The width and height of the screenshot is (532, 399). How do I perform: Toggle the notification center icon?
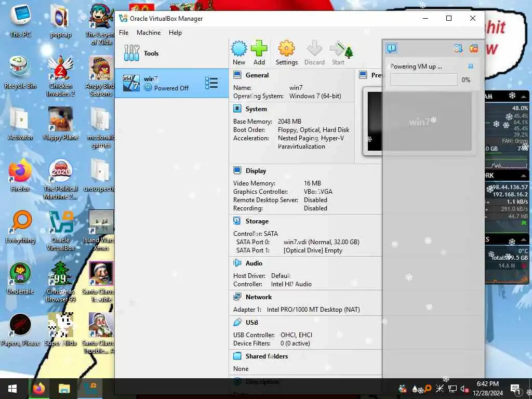(x=391, y=48)
